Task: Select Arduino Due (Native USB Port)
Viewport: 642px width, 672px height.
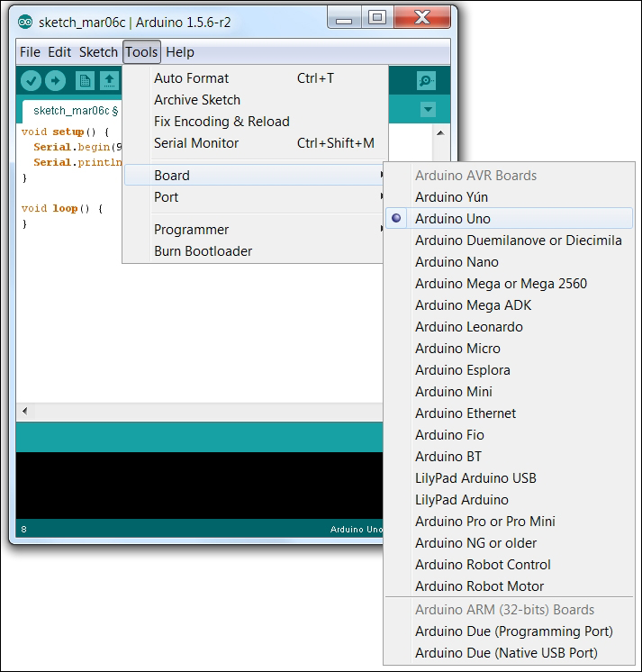Action: pos(509,653)
